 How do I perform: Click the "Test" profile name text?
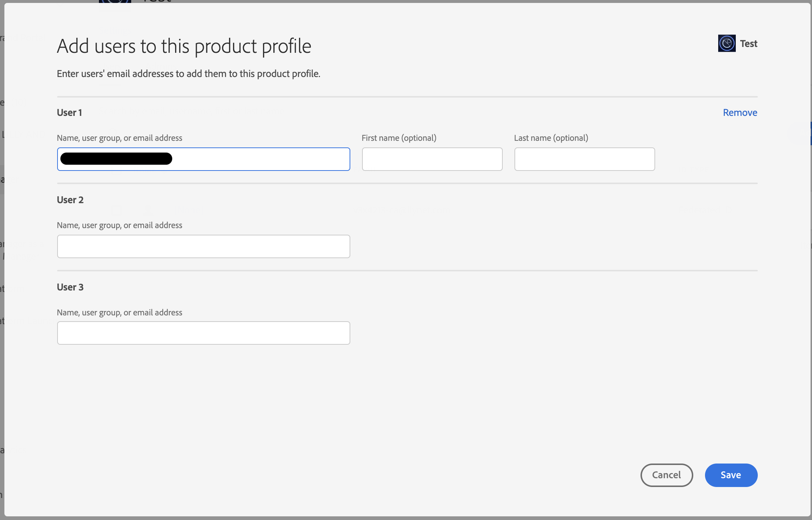click(x=749, y=44)
